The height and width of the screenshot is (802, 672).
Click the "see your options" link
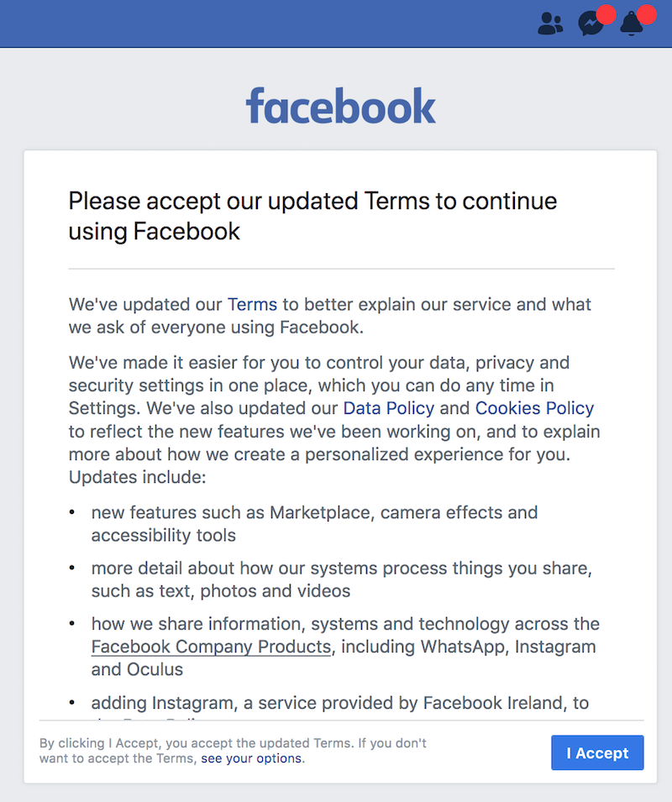click(252, 758)
